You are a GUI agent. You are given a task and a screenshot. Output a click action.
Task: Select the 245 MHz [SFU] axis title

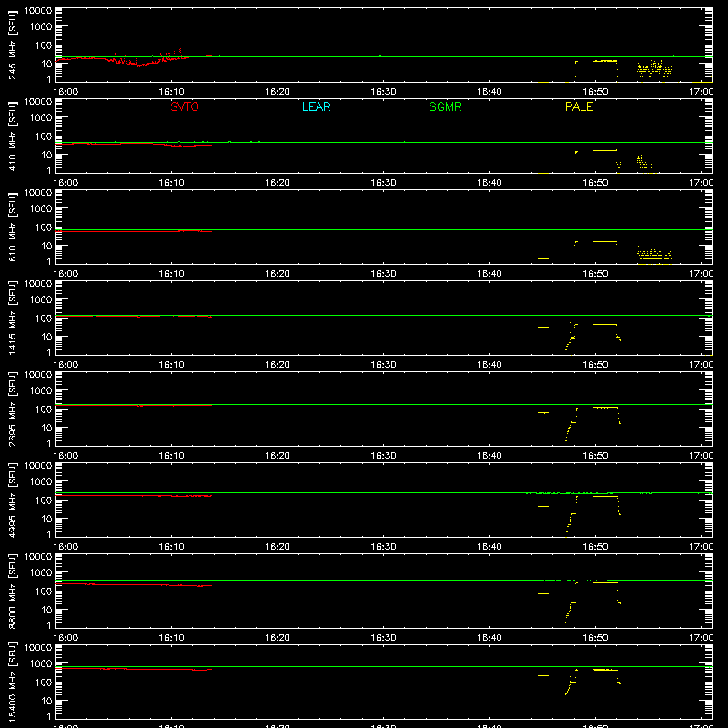(x=13, y=45)
